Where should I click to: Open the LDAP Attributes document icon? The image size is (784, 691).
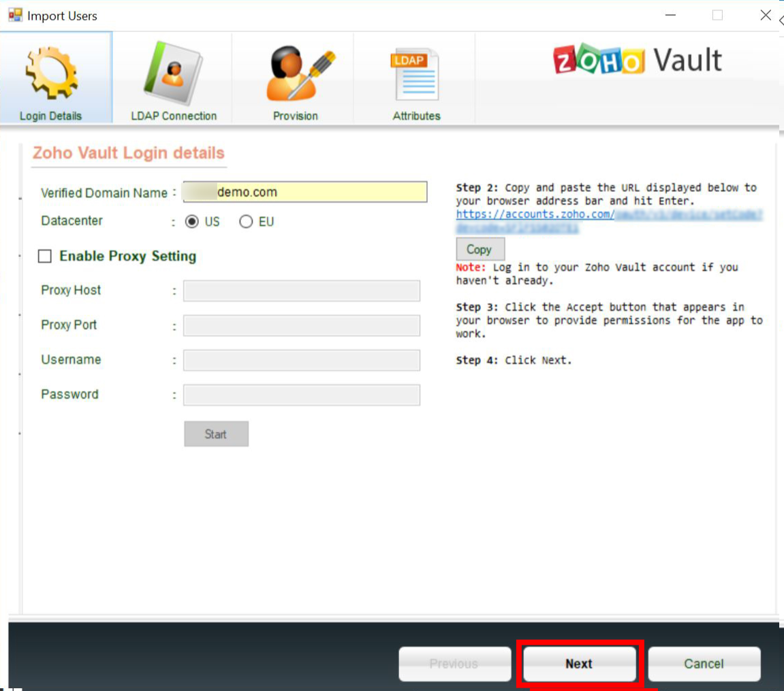click(415, 74)
